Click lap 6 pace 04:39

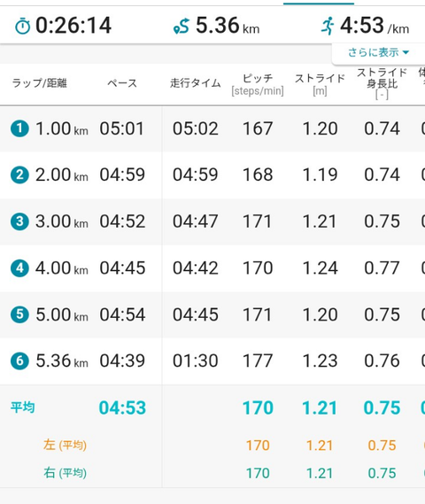tap(122, 361)
